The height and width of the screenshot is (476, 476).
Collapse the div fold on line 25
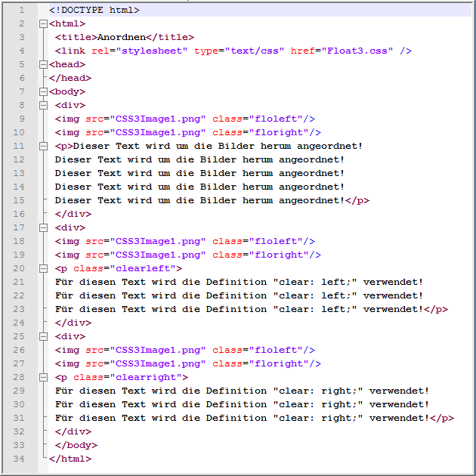[x=43, y=336]
